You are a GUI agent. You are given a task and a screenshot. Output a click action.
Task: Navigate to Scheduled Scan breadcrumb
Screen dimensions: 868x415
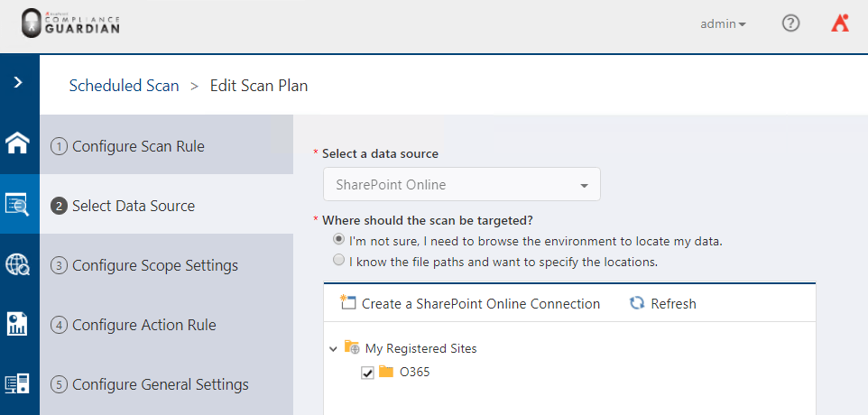point(124,86)
